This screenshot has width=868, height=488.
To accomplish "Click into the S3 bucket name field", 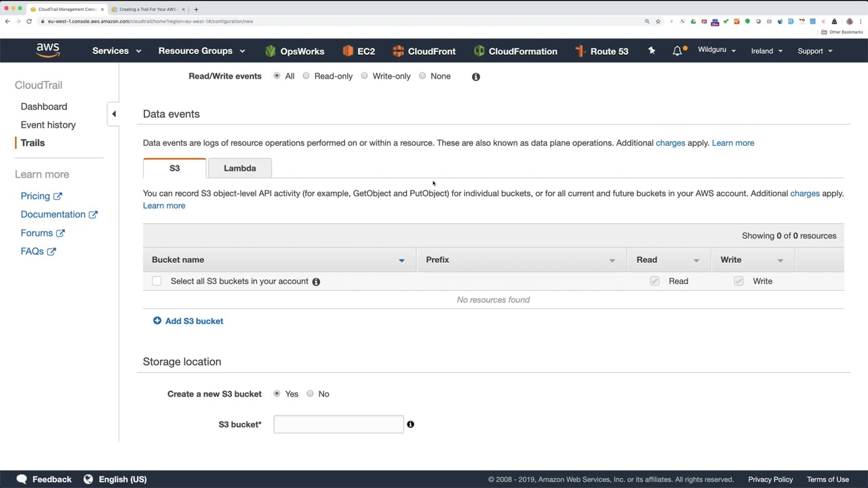I will [338, 424].
